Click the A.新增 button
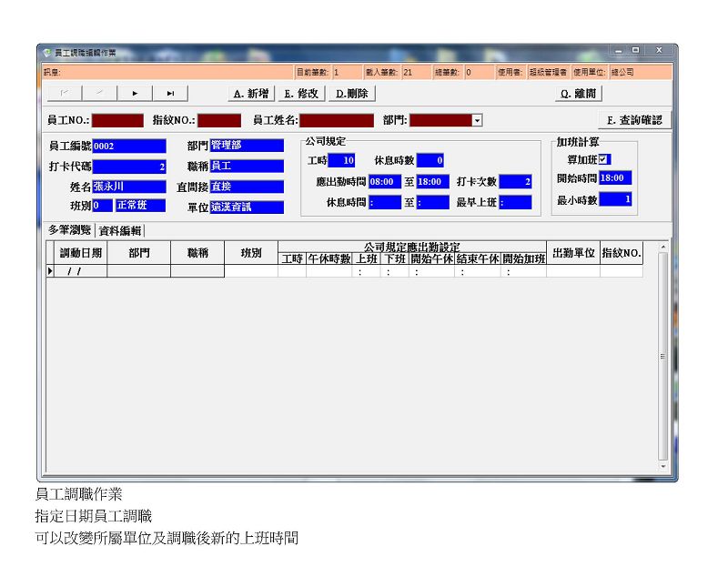 [x=250, y=93]
